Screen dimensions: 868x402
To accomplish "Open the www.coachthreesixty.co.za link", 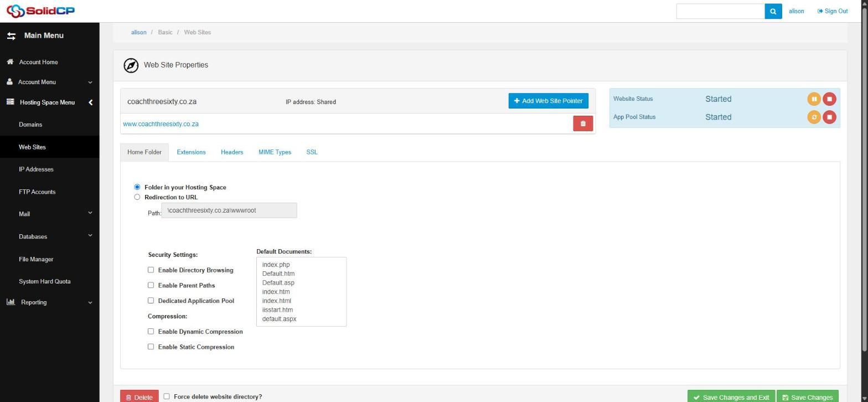I will point(161,124).
